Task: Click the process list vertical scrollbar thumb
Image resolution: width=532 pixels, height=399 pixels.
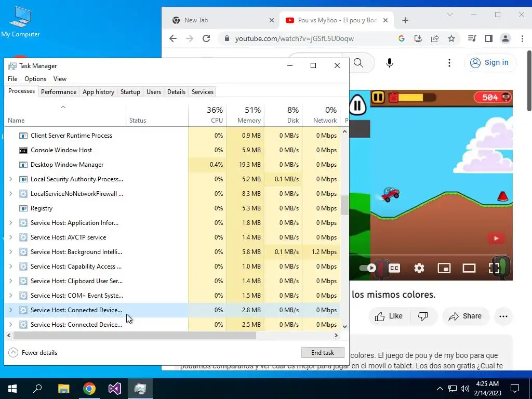Action: [x=344, y=205]
